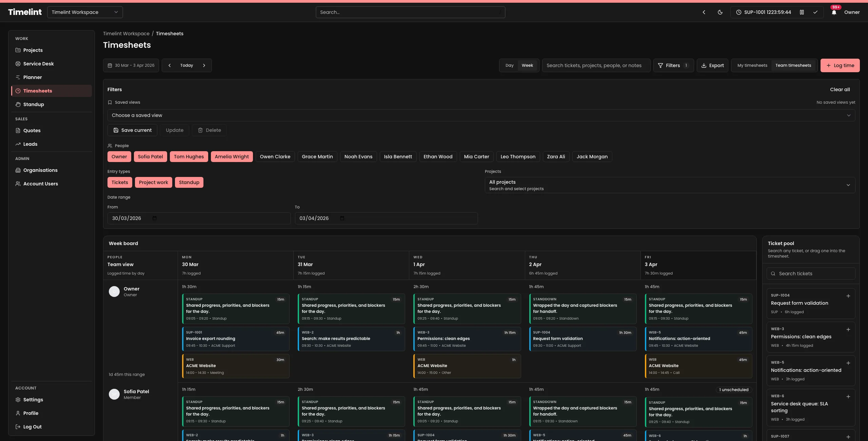The width and height of the screenshot is (868, 441).
Task: Open date picker for 30 Mar - 3 Apr 2026
Action: pos(131,65)
